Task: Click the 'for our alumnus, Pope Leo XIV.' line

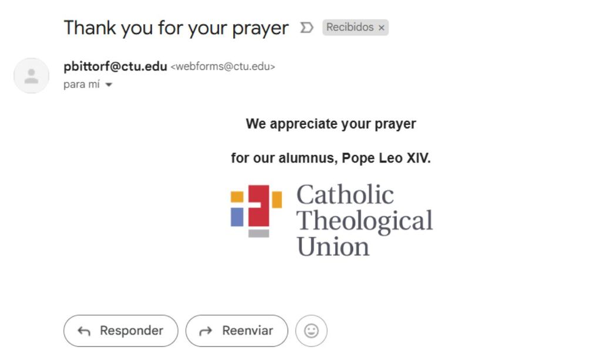Action: (x=331, y=158)
